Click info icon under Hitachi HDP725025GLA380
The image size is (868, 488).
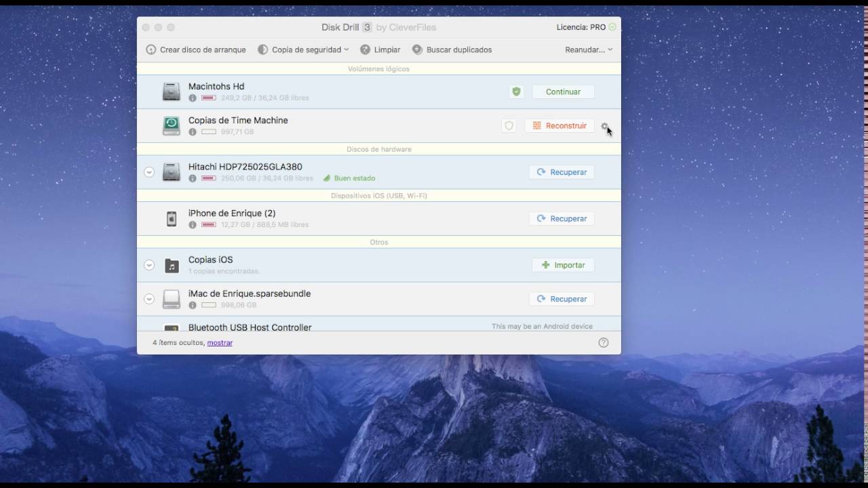pos(193,178)
